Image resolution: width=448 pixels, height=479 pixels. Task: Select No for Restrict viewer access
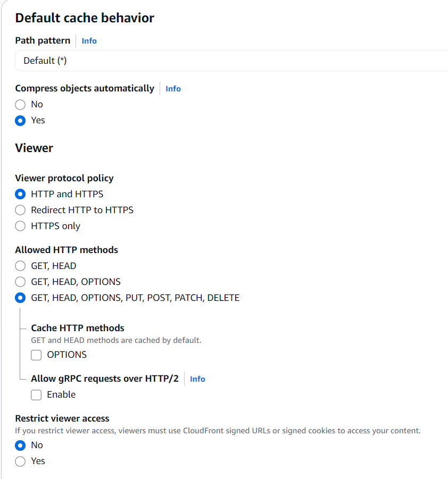pos(20,446)
